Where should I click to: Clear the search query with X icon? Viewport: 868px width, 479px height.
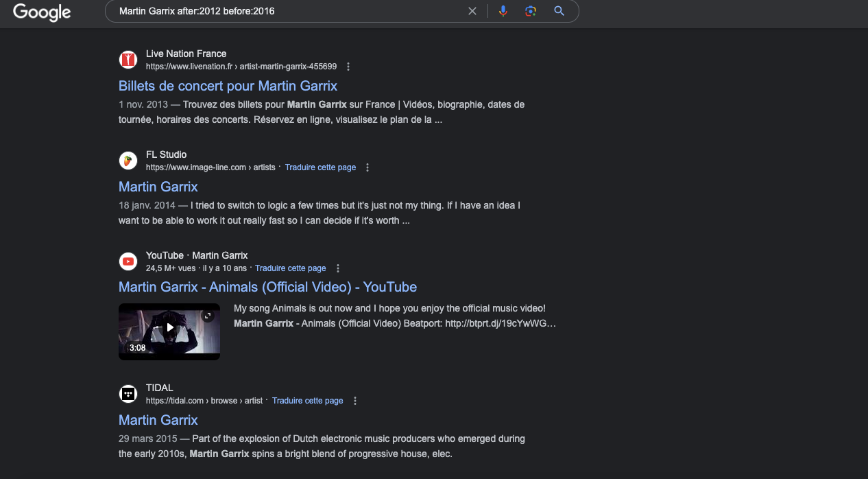(x=472, y=11)
